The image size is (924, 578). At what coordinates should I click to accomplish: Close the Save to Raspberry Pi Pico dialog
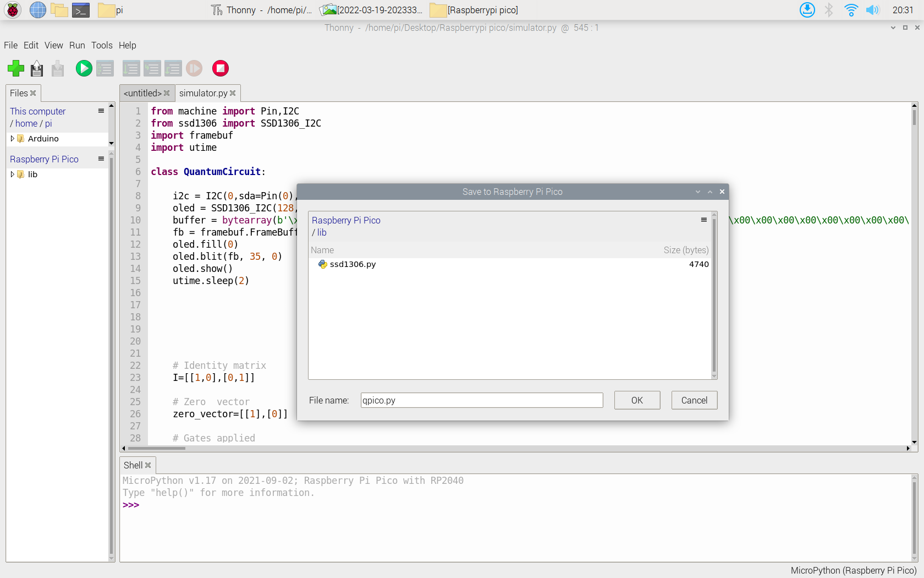coord(722,192)
